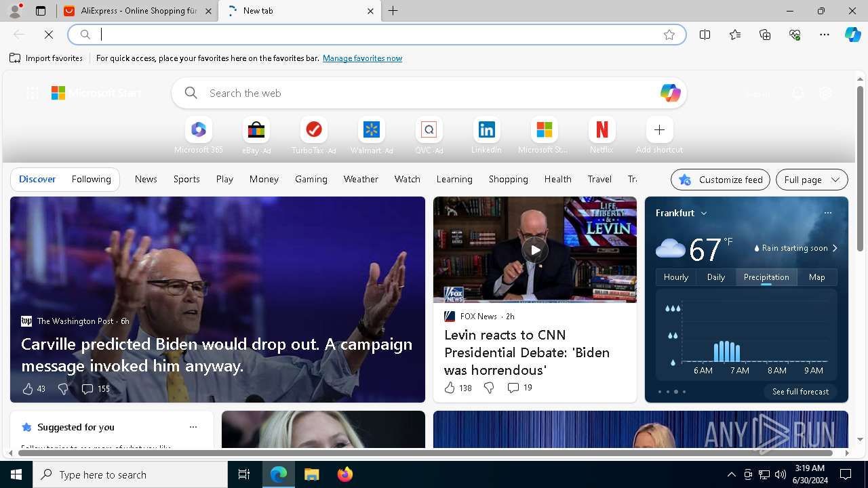Like the Levin article (138)
The height and width of the screenshot is (488, 868).
coord(458,388)
